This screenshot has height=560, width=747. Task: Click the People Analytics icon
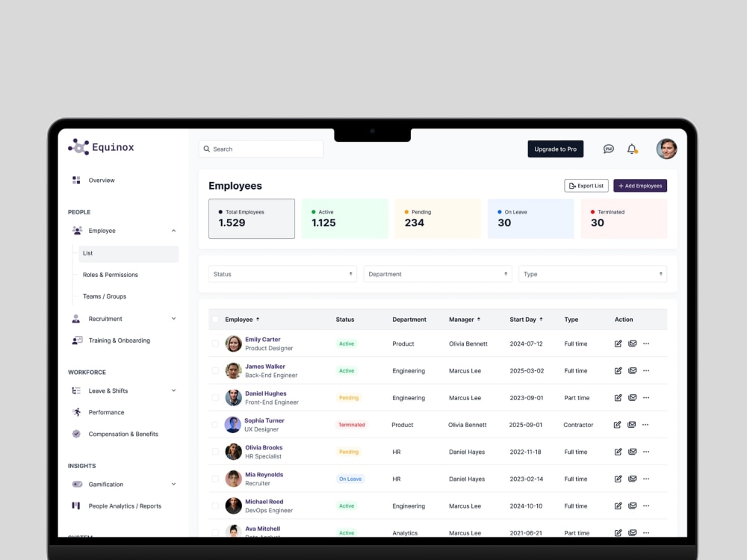coord(76,505)
